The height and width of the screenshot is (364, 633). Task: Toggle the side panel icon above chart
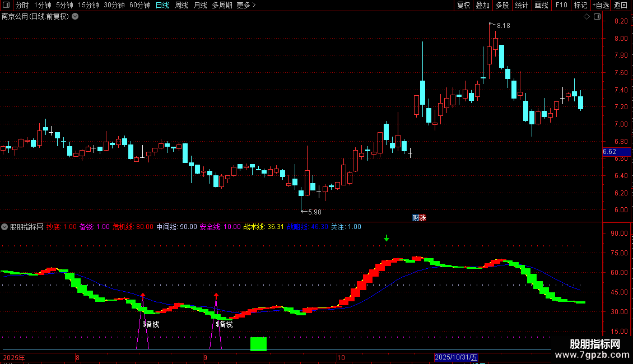[x=597, y=17]
